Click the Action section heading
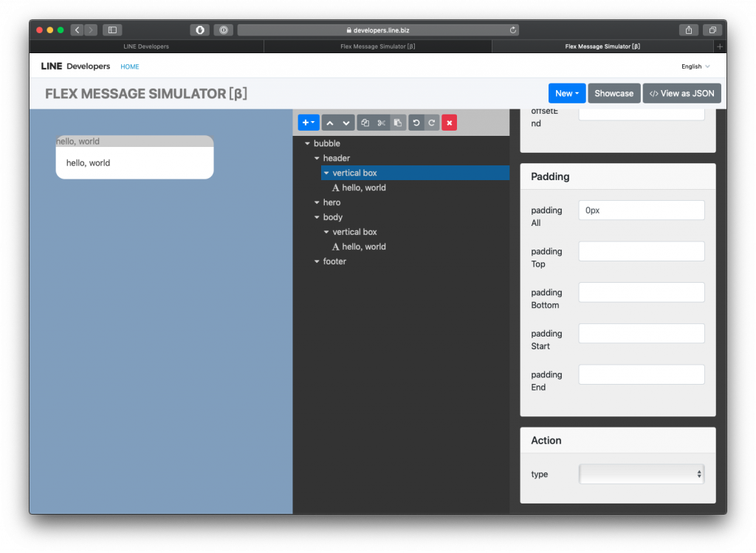The width and height of the screenshot is (756, 553). [x=546, y=440]
